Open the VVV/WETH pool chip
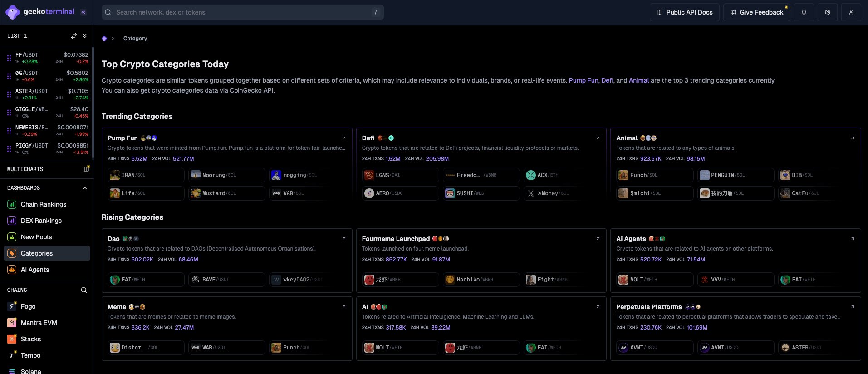Viewport: 868px width, 374px height. pyautogui.click(x=736, y=280)
